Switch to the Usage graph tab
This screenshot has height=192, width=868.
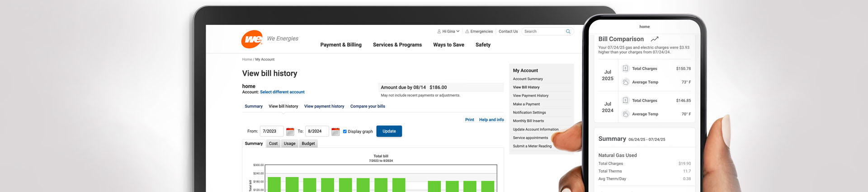coord(289,144)
